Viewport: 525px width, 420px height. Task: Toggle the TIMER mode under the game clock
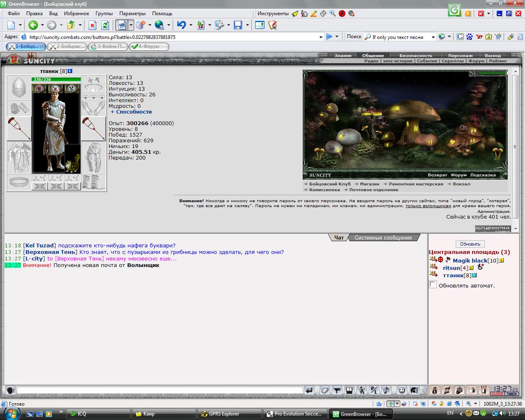511,394
